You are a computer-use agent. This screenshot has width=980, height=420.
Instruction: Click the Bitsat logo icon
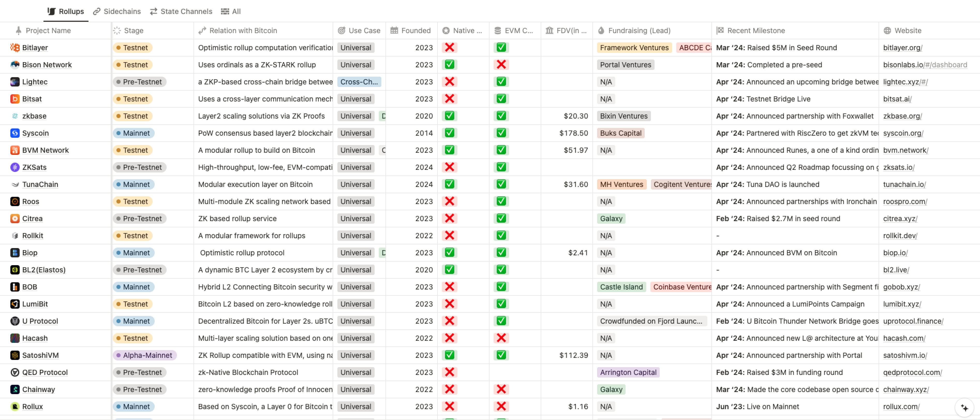[x=15, y=99]
